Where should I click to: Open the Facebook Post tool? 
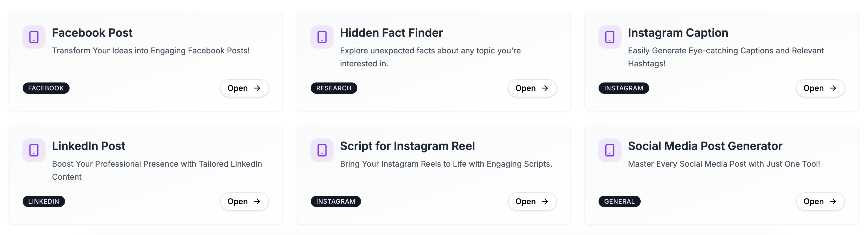click(244, 88)
